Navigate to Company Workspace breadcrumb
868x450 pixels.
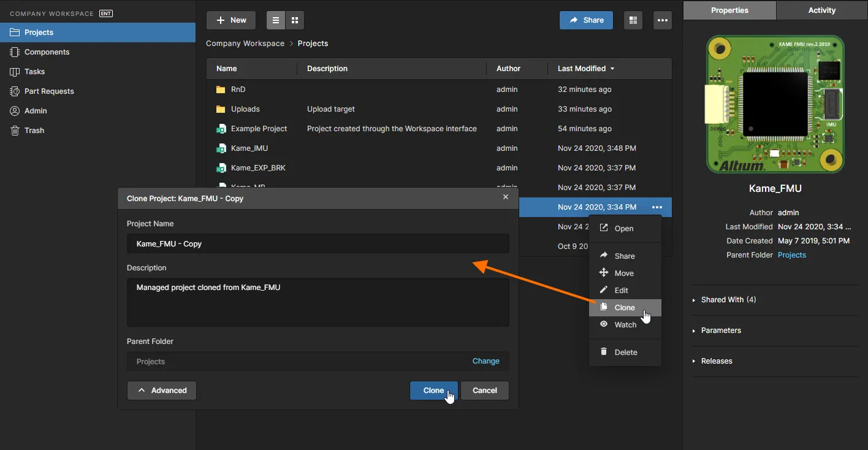pos(245,44)
